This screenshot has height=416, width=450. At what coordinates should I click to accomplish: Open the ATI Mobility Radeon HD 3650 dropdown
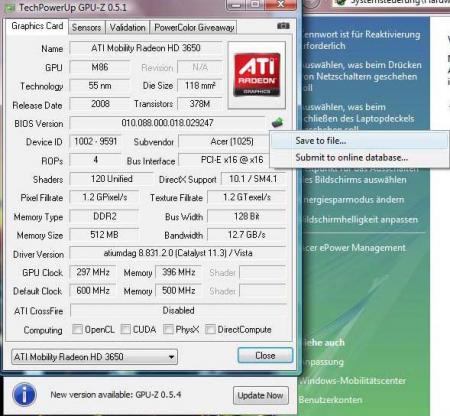[94, 357]
